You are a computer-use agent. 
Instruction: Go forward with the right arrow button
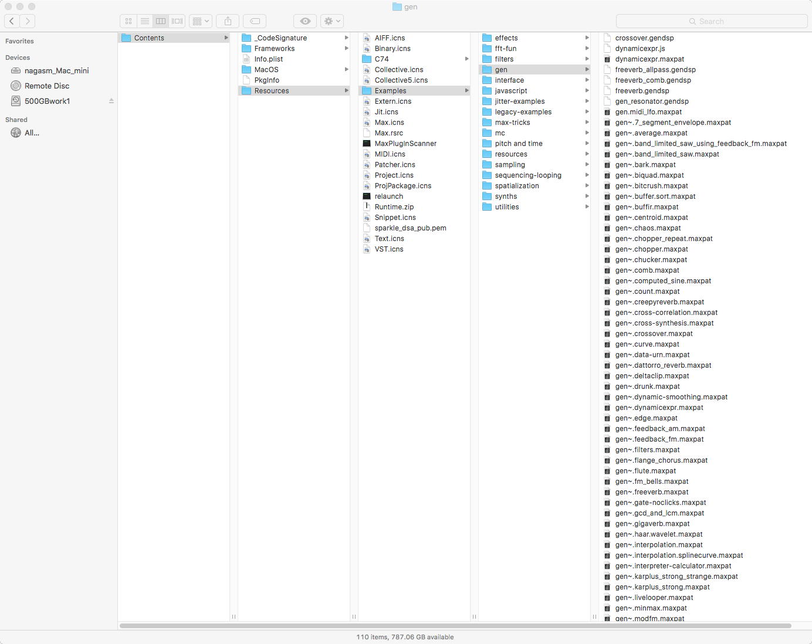[28, 21]
